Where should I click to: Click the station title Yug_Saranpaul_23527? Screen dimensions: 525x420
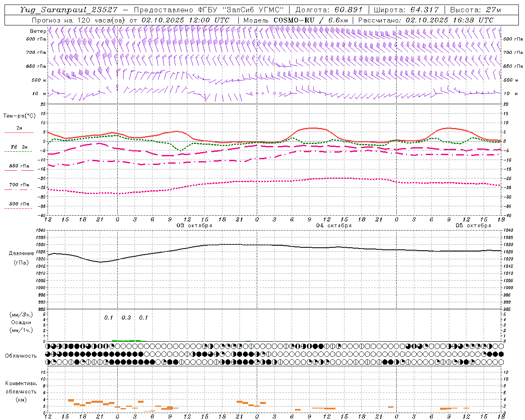pyautogui.click(x=68, y=10)
